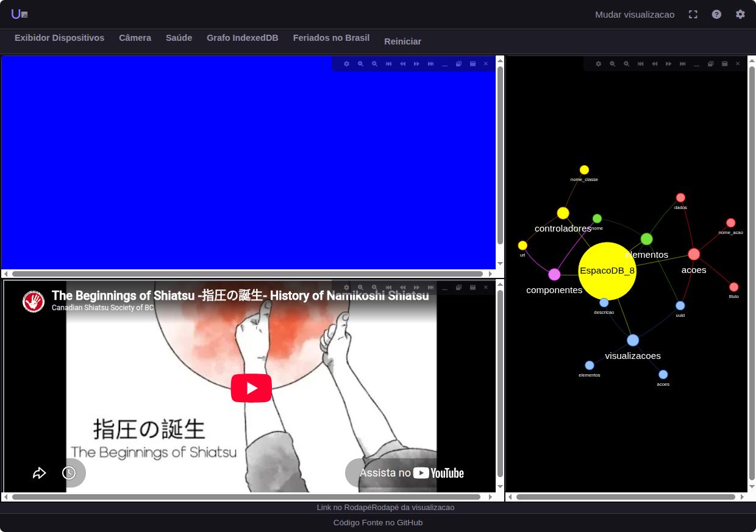756x532 pixels.
Task: Open settings gear in blue panel toolbar
Action: [x=346, y=64]
